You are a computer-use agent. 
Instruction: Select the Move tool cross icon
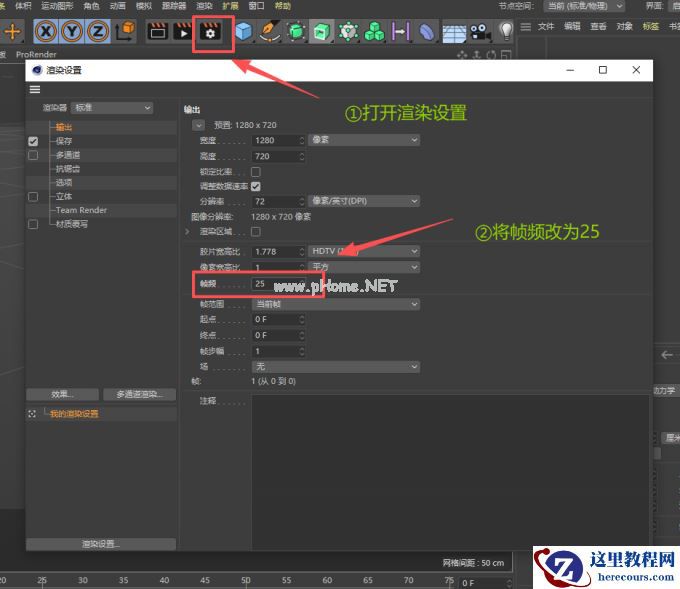[x=13, y=31]
